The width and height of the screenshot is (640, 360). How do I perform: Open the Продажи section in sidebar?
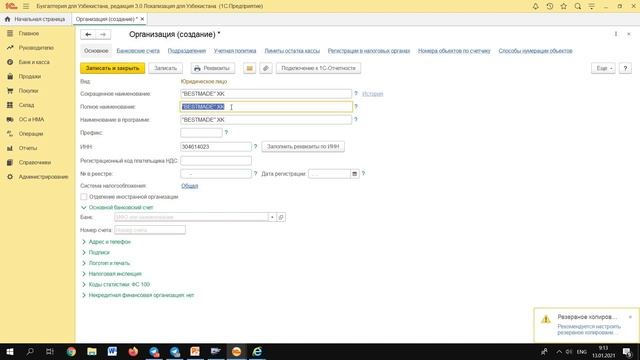(x=29, y=76)
